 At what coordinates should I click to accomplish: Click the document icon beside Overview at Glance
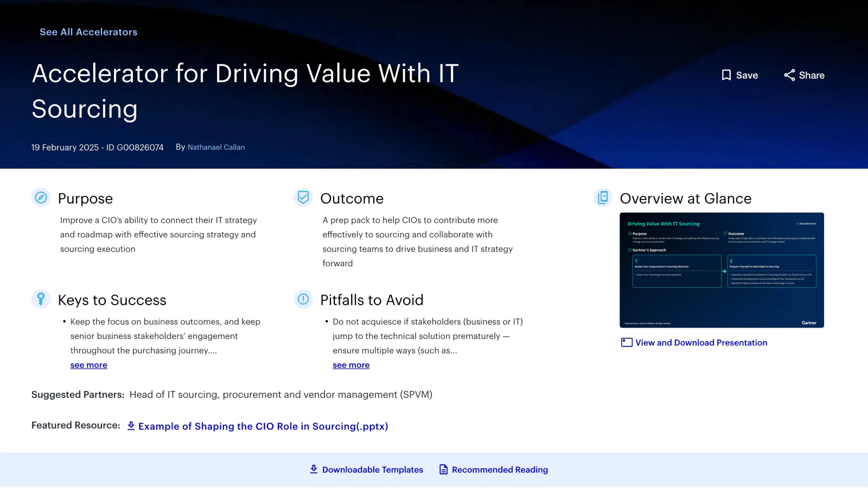(x=602, y=198)
